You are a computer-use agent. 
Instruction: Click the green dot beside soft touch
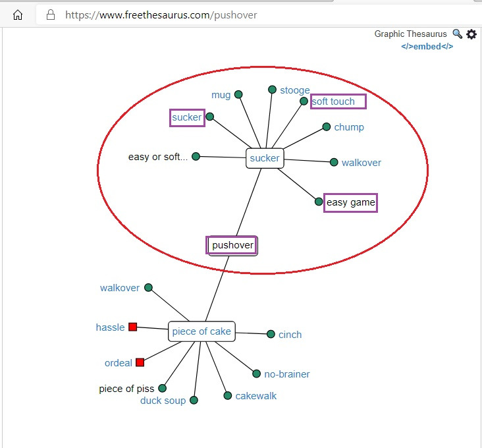[304, 101]
